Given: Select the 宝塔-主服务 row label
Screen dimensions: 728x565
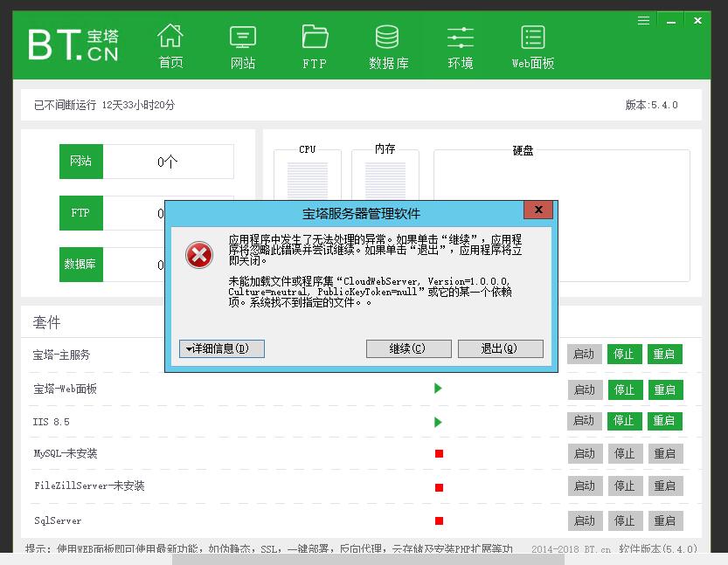Looking at the screenshot, I should click(x=61, y=355).
